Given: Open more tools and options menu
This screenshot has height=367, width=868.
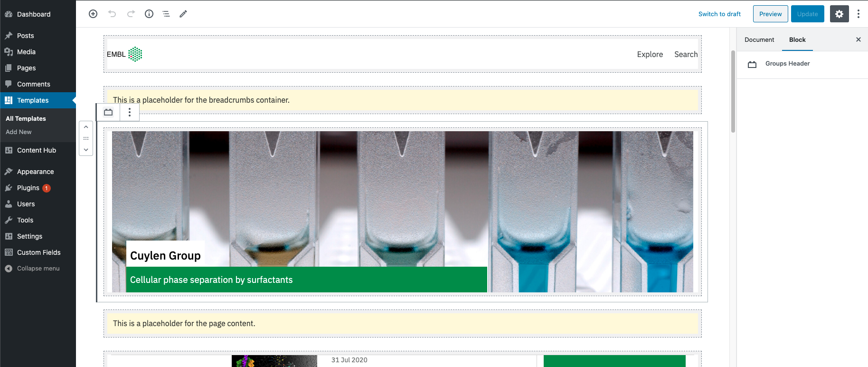Looking at the screenshot, I should 858,14.
